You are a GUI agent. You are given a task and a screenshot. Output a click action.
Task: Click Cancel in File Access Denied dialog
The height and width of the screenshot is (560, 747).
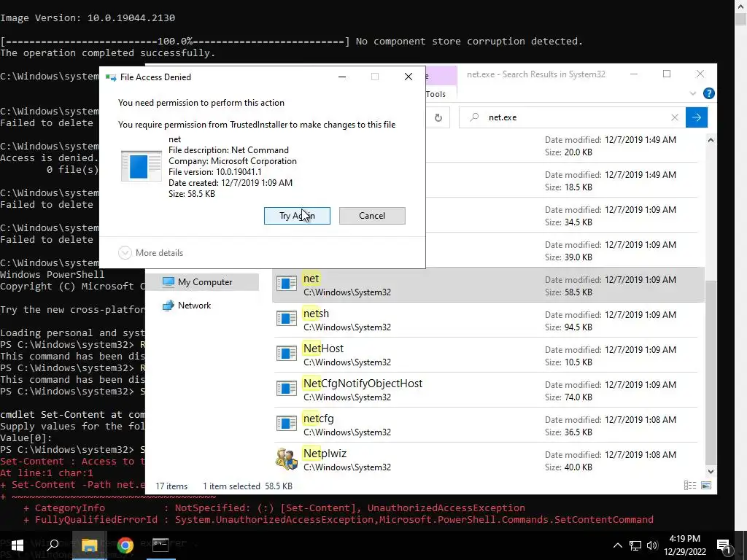click(x=372, y=216)
